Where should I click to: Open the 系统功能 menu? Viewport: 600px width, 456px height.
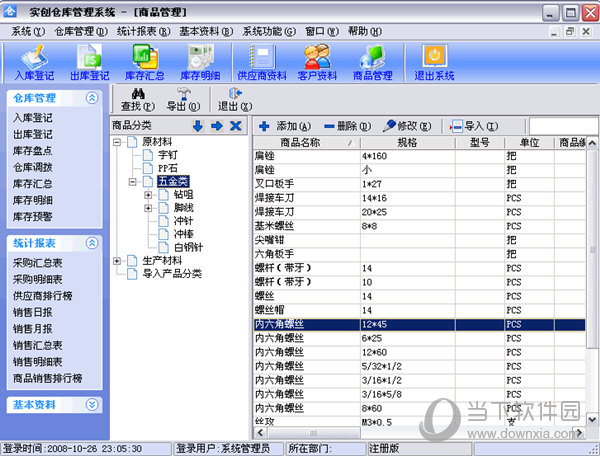(268, 31)
